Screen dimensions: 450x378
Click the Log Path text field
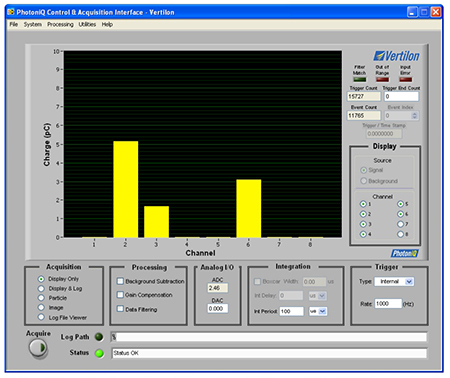pyautogui.click(x=269, y=337)
